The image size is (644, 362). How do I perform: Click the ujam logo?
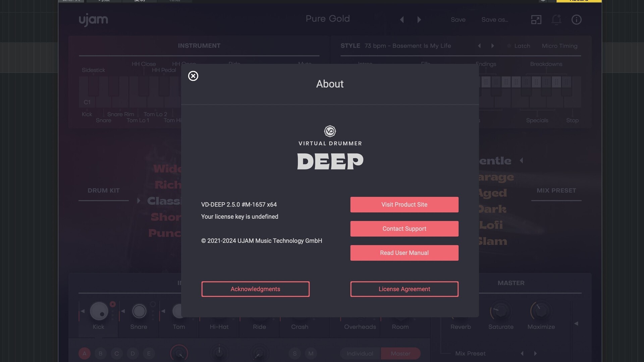93,20
